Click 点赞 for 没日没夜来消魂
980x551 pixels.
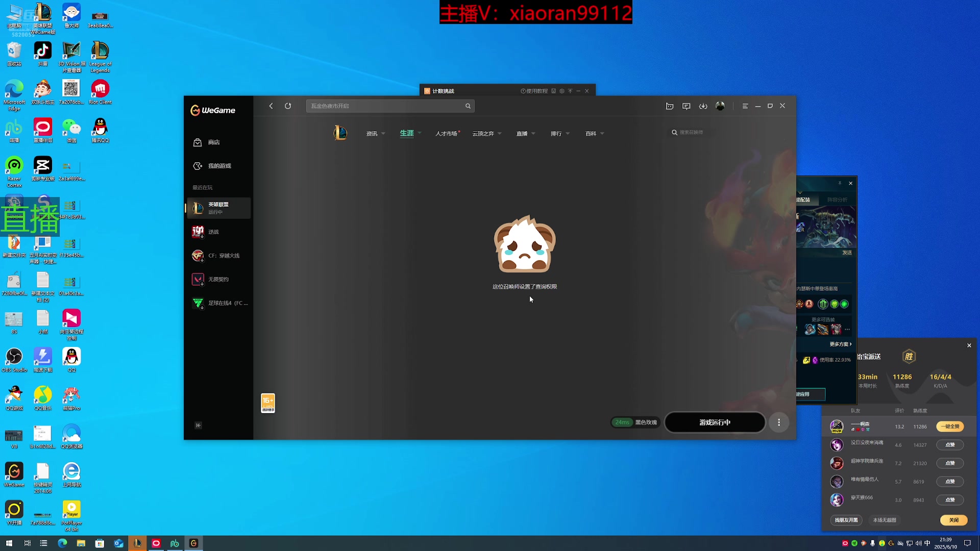[950, 445]
